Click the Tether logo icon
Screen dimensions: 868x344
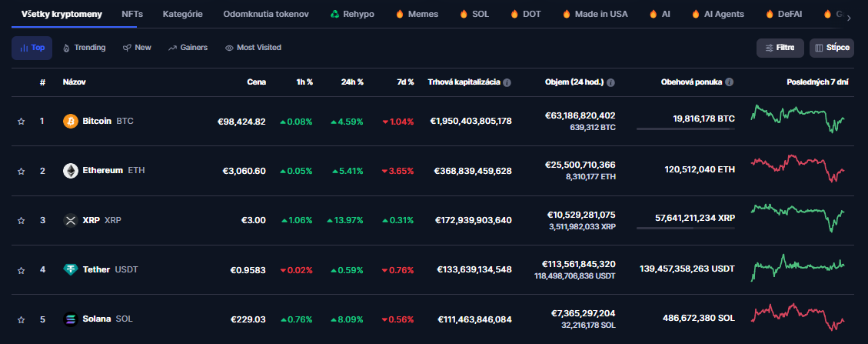pyautogui.click(x=71, y=269)
